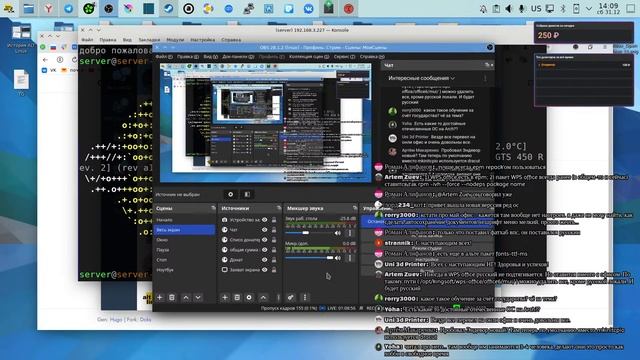Open 'US' keyboard layout switcher
The image size is (640, 360).
click(x=536, y=9)
